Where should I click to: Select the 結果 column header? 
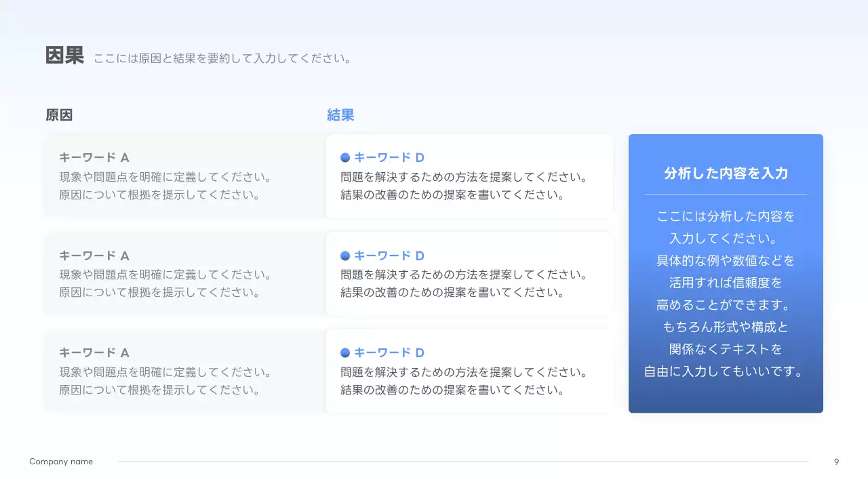click(340, 115)
